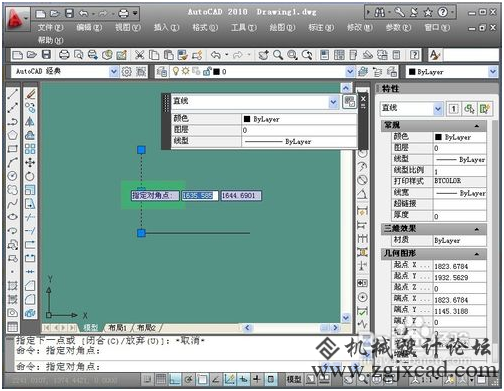
Task: Select the Line tool in the Draw toolbar
Action: tap(13, 94)
